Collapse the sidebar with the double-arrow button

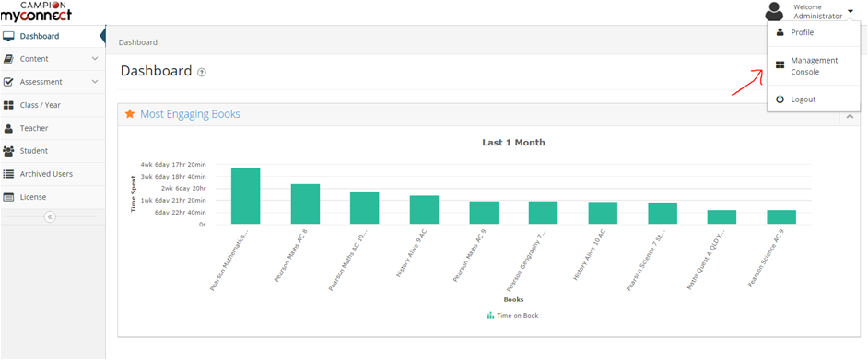50,216
